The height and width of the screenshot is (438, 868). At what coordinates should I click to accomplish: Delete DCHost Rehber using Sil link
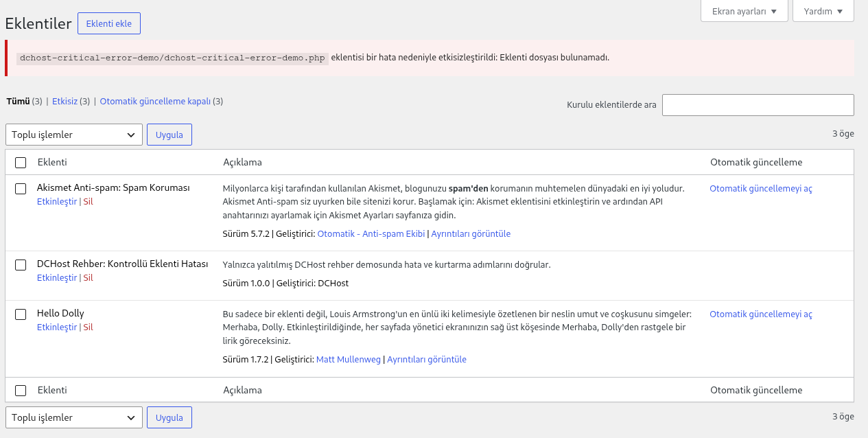(x=88, y=278)
